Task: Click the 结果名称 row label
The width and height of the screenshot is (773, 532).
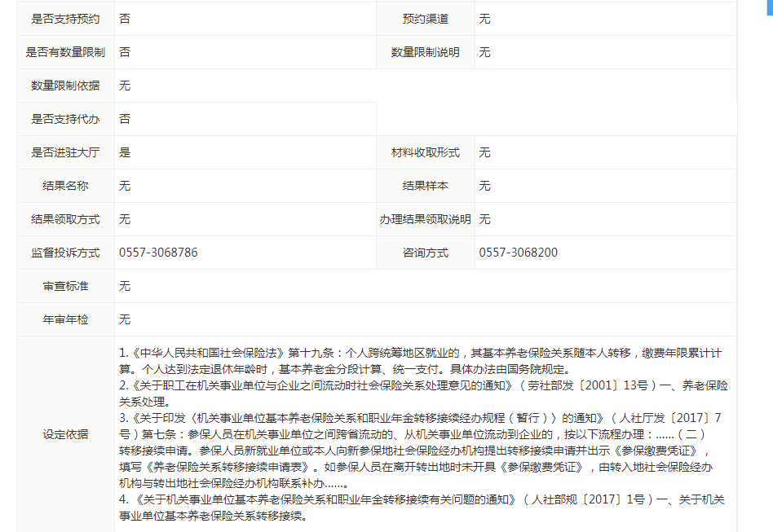Action: point(65,186)
